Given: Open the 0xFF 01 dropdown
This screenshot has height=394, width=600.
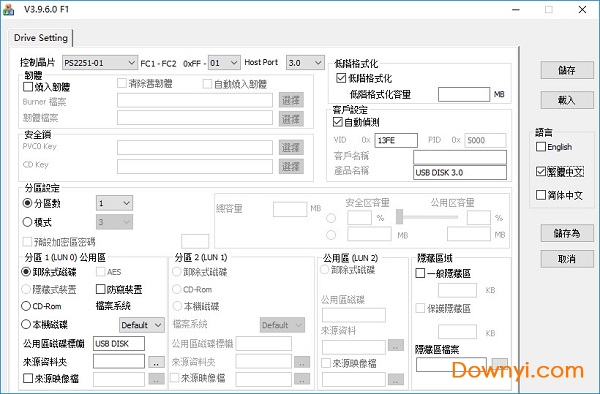Looking at the screenshot, I should 224,63.
